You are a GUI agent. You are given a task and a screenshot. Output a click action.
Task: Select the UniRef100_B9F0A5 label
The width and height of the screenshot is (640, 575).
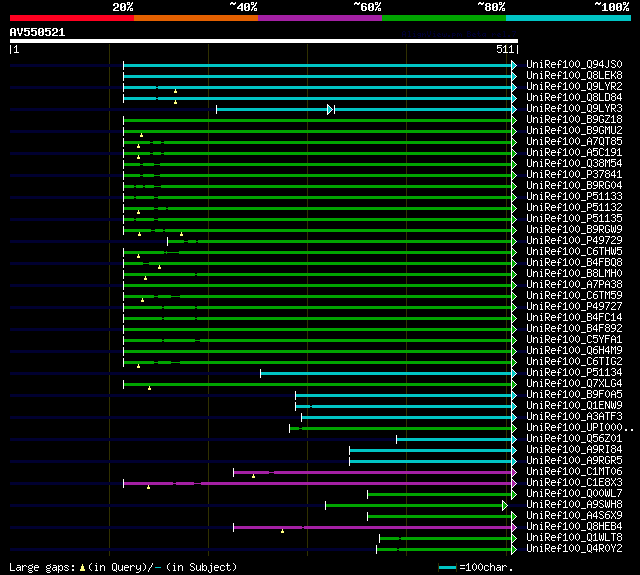pyautogui.click(x=574, y=395)
